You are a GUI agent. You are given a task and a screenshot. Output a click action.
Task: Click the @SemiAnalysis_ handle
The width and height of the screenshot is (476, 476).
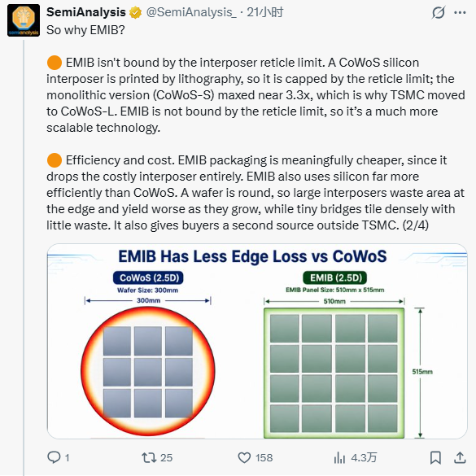191,12
